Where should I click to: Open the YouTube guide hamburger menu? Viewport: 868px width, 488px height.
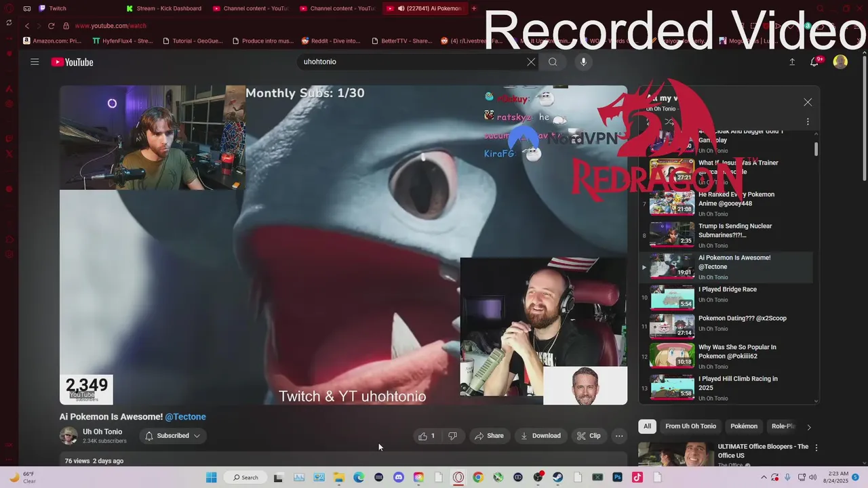pos(35,62)
